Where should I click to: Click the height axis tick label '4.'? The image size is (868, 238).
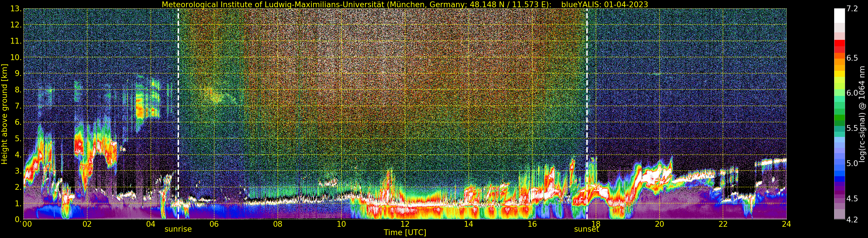point(18,155)
